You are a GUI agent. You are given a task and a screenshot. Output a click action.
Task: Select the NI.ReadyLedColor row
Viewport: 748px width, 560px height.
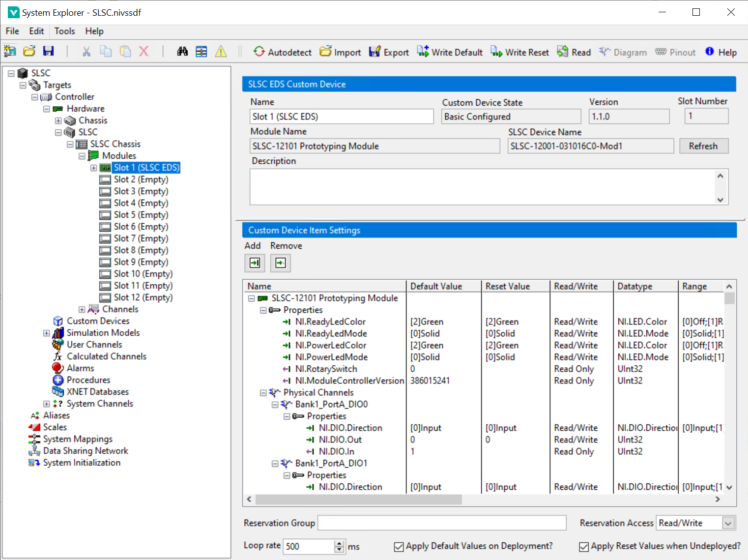[330, 322]
